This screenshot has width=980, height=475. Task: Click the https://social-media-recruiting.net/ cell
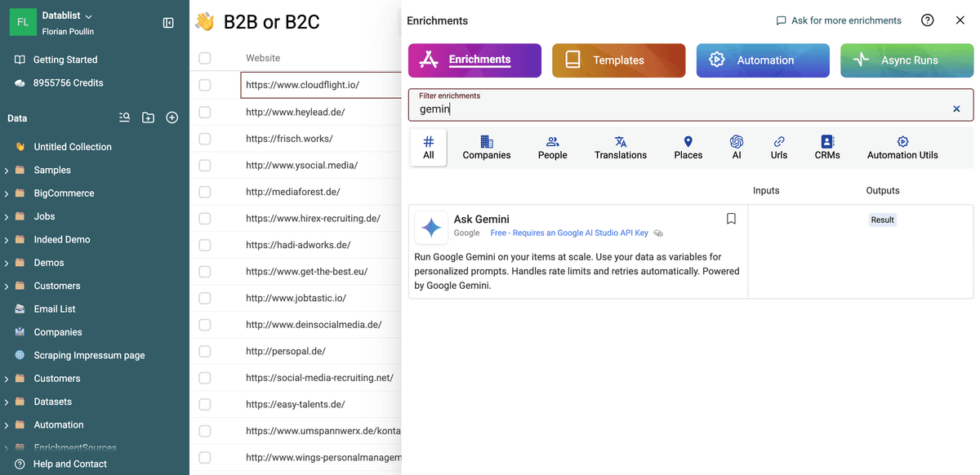click(321, 378)
